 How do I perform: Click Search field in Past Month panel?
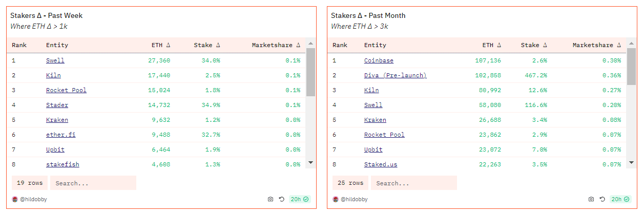click(x=413, y=183)
